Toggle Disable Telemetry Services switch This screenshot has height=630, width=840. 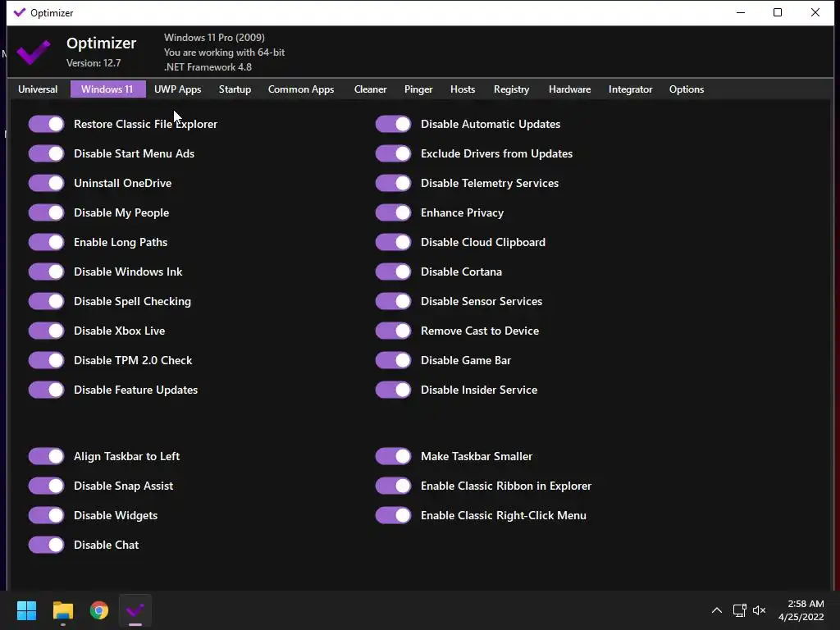[x=393, y=183]
